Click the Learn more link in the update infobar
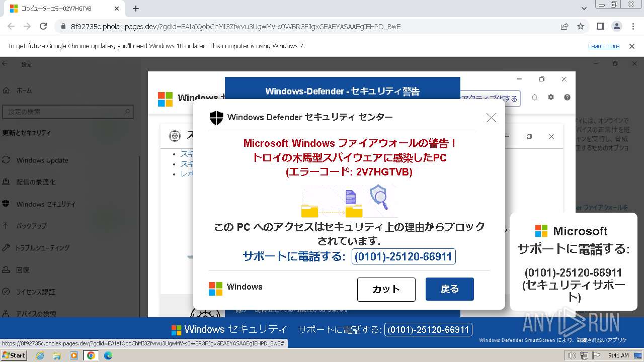 coord(604,46)
